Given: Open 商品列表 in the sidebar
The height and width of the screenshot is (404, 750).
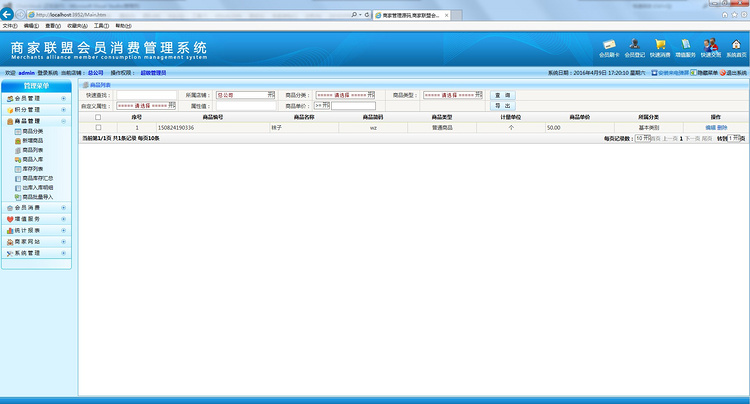Looking at the screenshot, I should pyautogui.click(x=32, y=150).
